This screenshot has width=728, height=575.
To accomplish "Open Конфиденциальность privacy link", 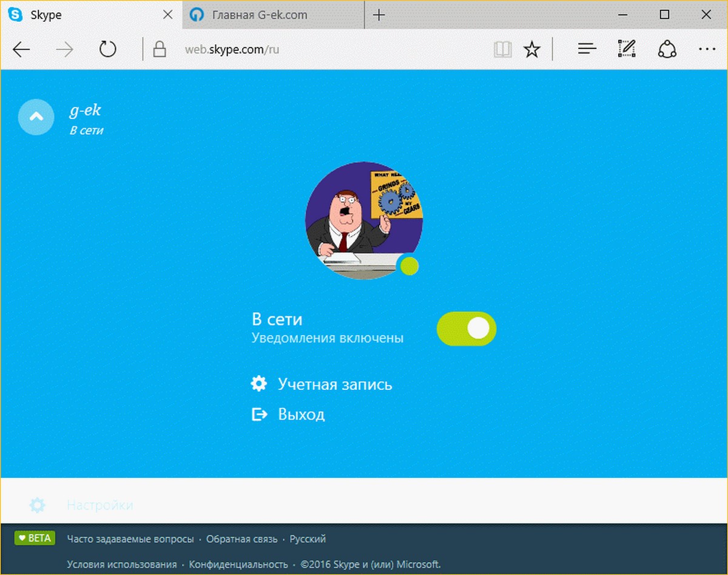I will (x=238, y=565).
